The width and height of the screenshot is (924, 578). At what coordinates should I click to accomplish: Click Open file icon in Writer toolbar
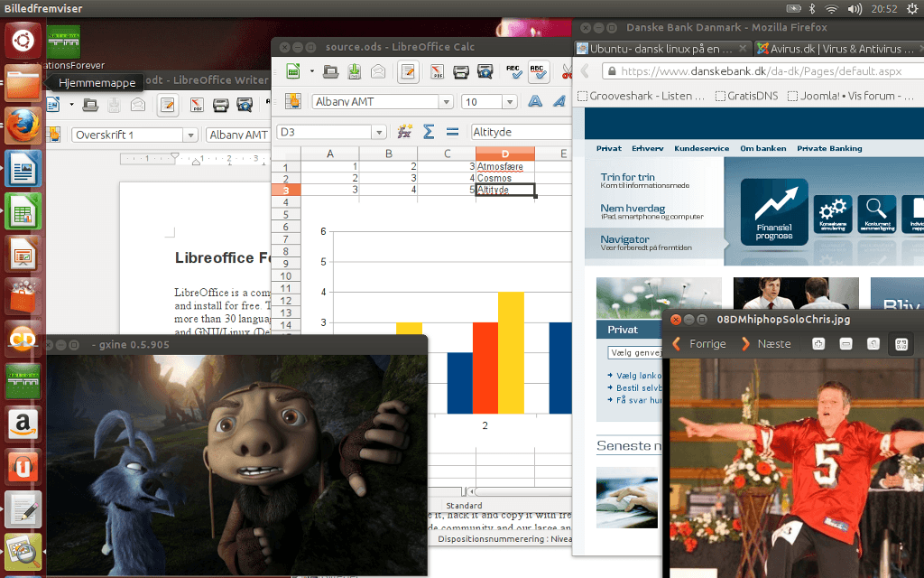(90, 105)
